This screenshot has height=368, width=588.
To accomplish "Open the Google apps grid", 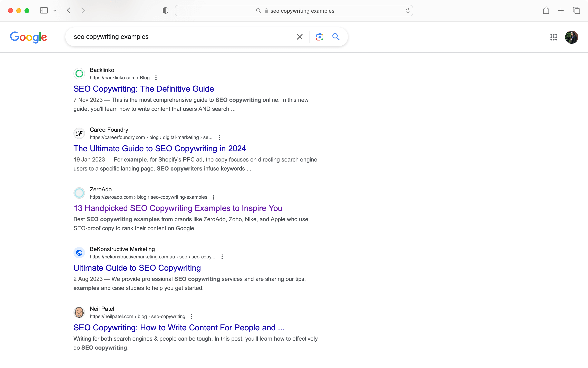I will point(553,37).
